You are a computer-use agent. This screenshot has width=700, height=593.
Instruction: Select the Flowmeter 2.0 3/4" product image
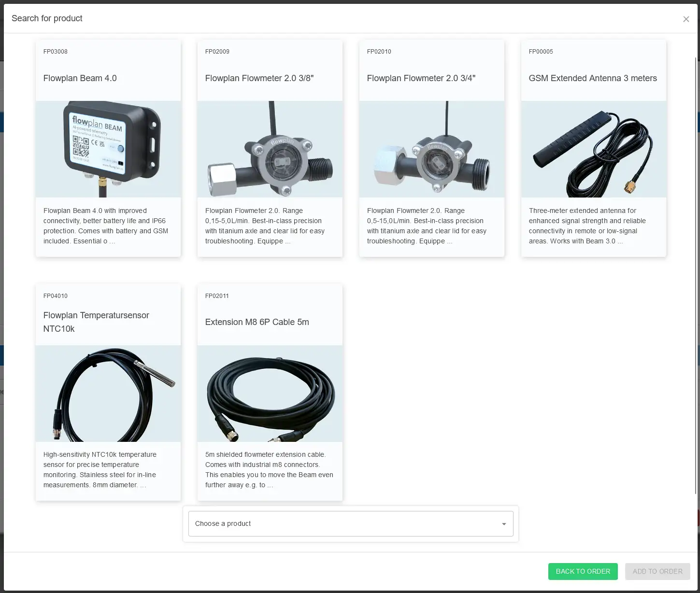432,149
